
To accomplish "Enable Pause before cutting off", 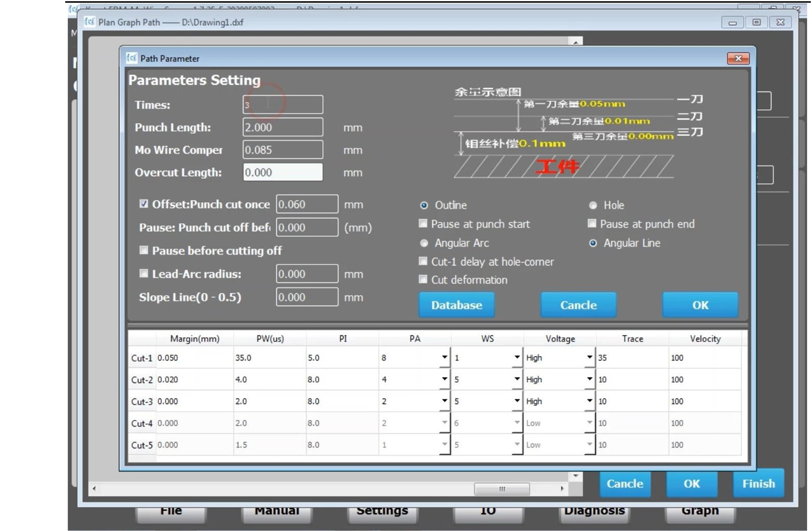I will [x=144, y=250].
